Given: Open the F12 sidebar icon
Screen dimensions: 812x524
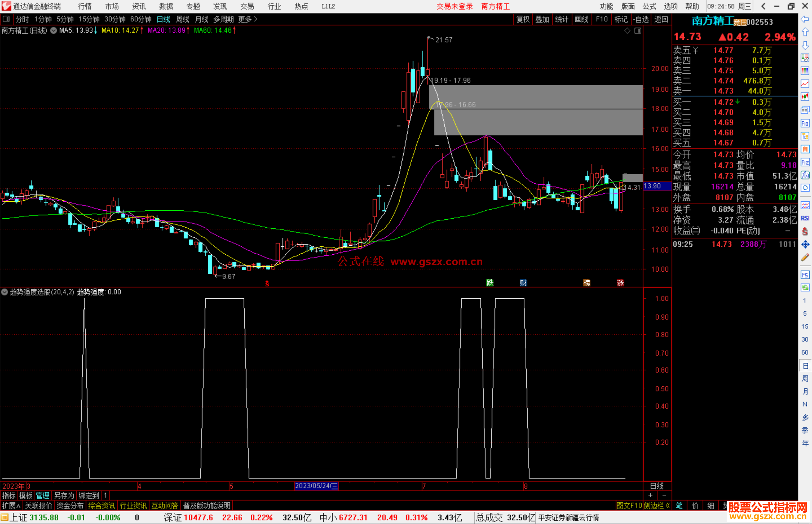Looking at the screenshot, I should coord(805,162).
